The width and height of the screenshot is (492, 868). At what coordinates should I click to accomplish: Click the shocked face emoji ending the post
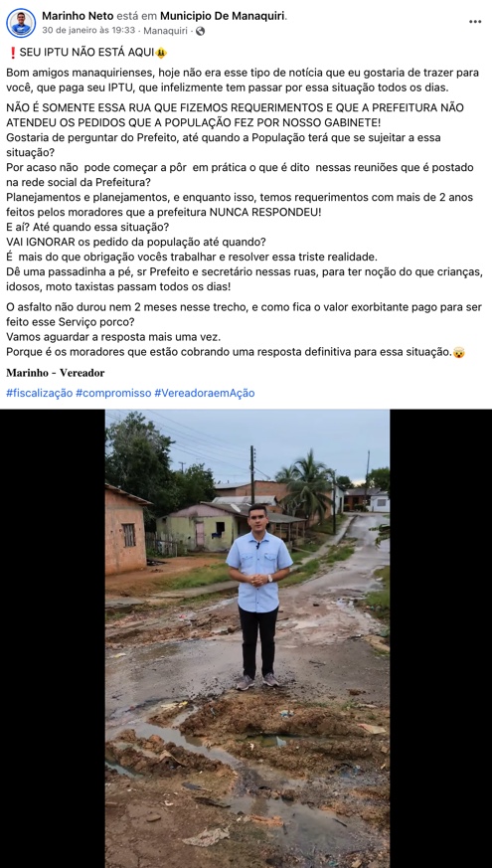(x=459, y=352)
